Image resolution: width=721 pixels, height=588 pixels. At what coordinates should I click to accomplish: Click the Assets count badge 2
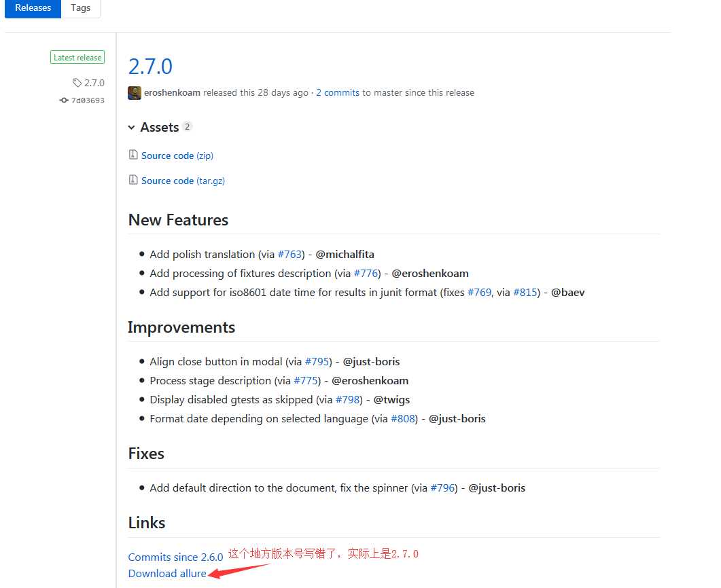click(187, 127)
